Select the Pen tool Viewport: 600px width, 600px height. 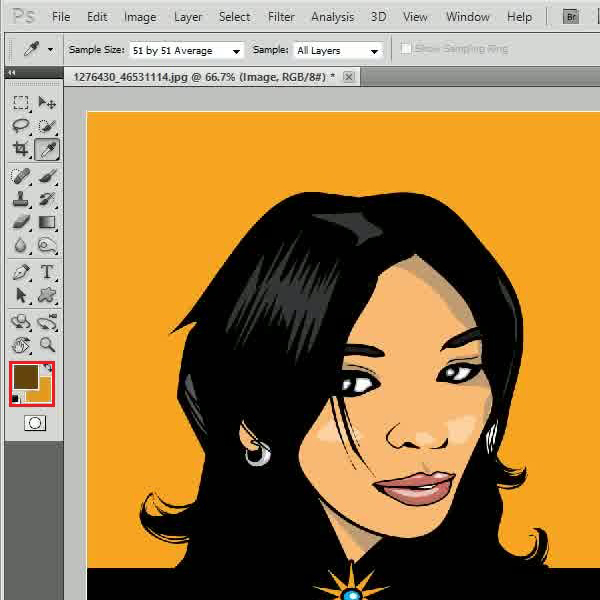point(21,272)
